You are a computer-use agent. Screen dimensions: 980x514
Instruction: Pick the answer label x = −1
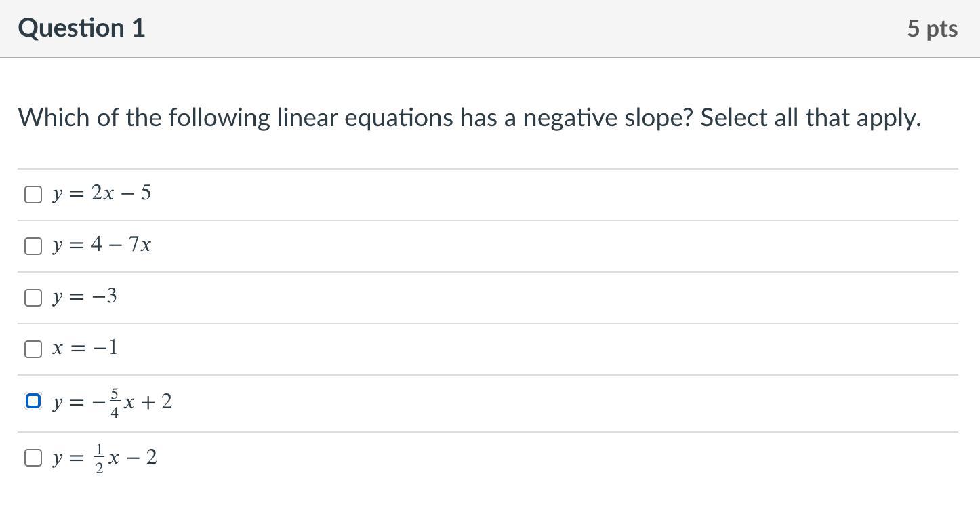pos(85,348)
